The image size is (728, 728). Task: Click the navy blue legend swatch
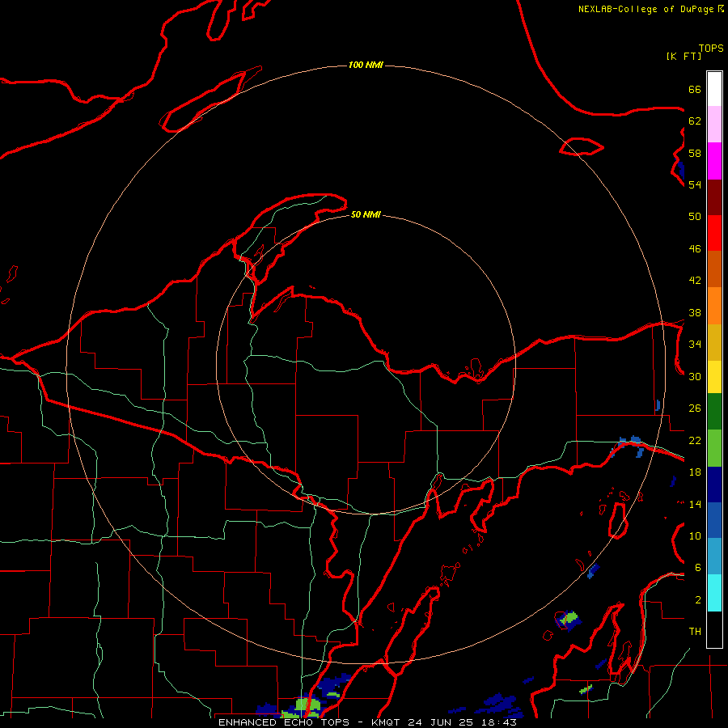pyautogui.click(x=714, y=485)
